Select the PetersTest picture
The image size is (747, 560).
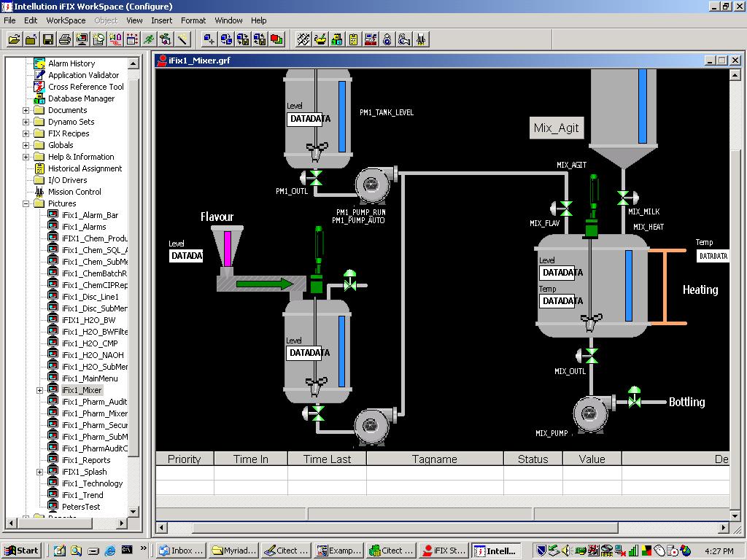[x=81, y=507]
